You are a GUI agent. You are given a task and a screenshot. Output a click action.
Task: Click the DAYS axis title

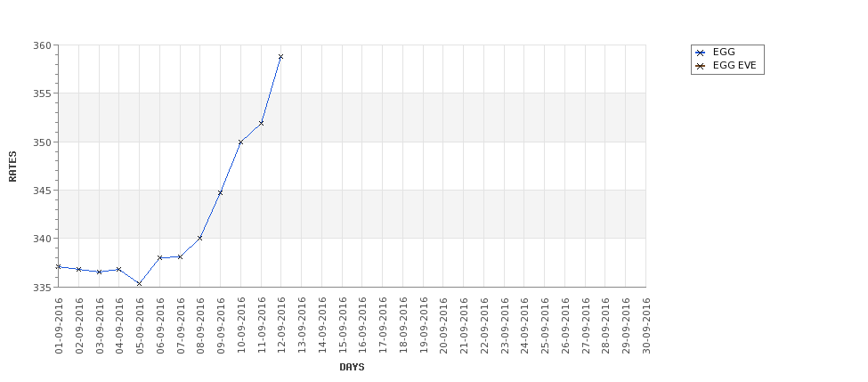[x=352, y=367]
